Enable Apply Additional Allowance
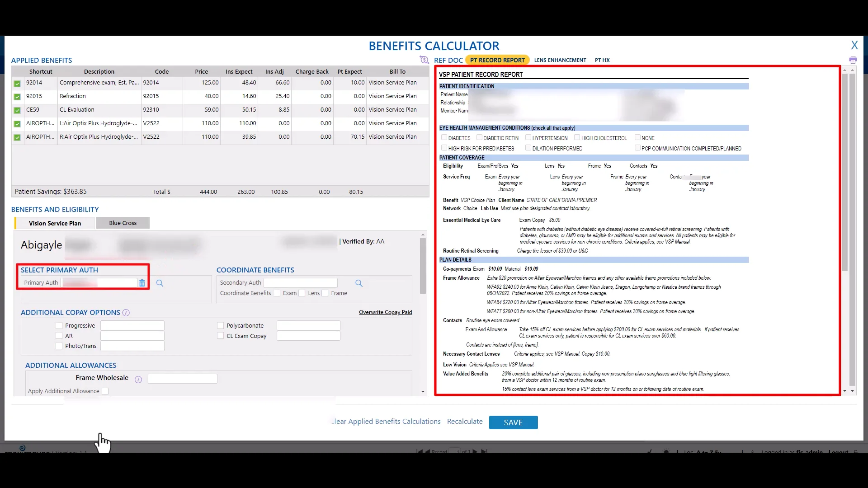Screen dimensions: 868x488 tap(105, 391)
